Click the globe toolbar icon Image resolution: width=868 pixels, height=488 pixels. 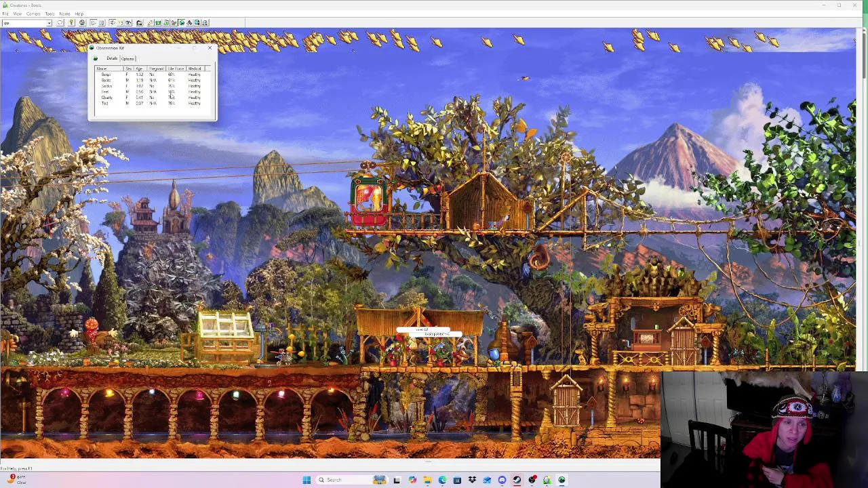[x=82, y=23]
